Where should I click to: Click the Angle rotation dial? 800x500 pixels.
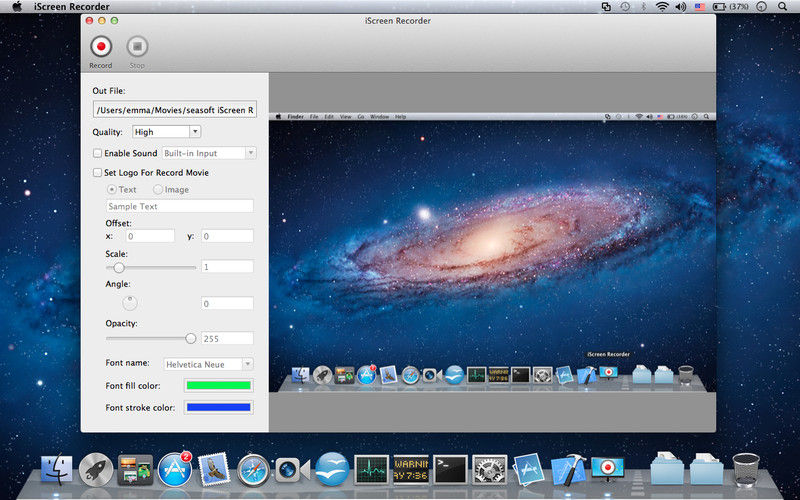130,303
